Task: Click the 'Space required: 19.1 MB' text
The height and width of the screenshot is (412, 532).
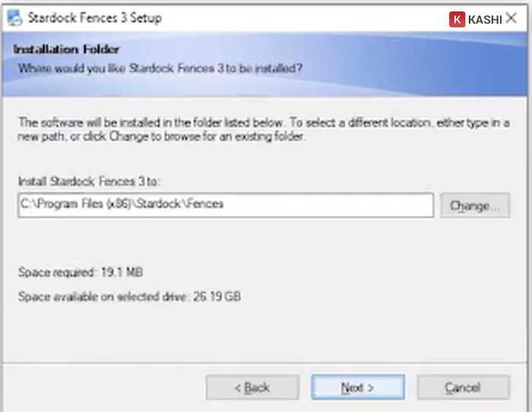Action: click(x=81, y=271)
